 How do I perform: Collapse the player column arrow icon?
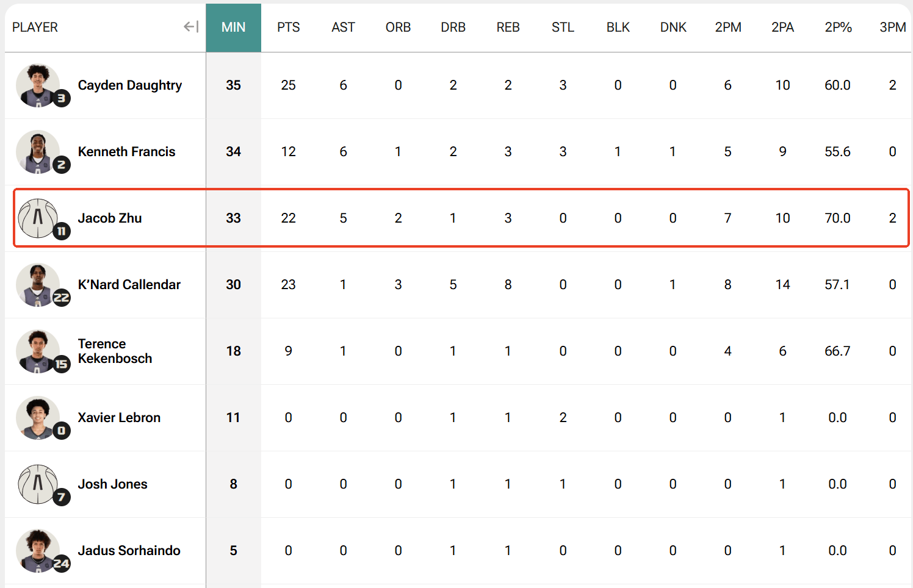[x=191, y=27]
